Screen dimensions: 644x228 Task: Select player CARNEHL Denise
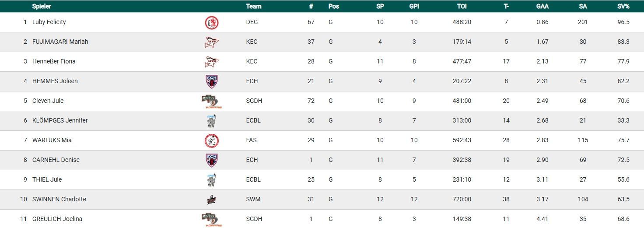(x=56, y=160)
